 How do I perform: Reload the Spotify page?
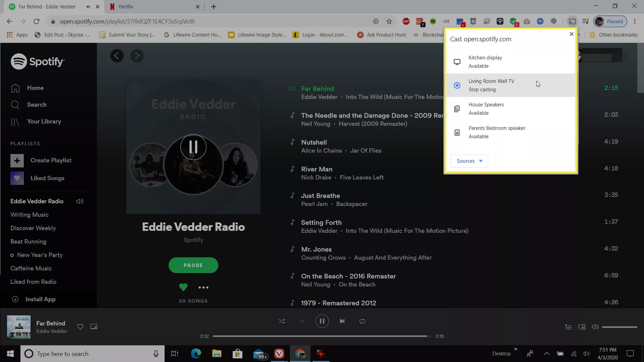[x=36, y=21]
